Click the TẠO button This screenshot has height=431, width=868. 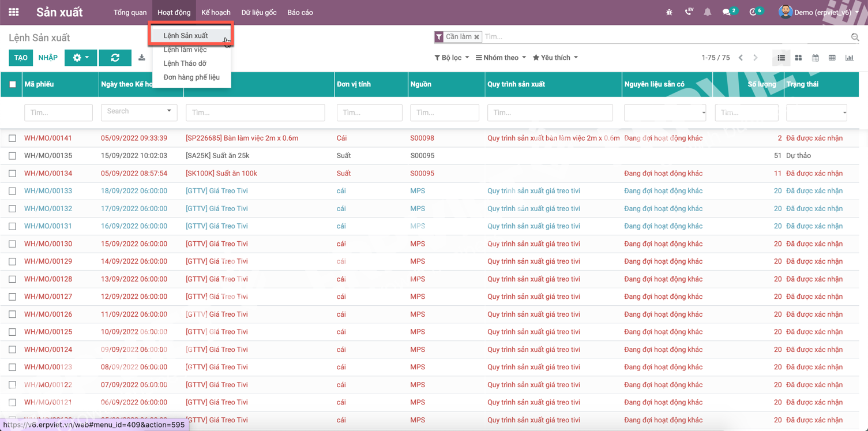[21, 57]
